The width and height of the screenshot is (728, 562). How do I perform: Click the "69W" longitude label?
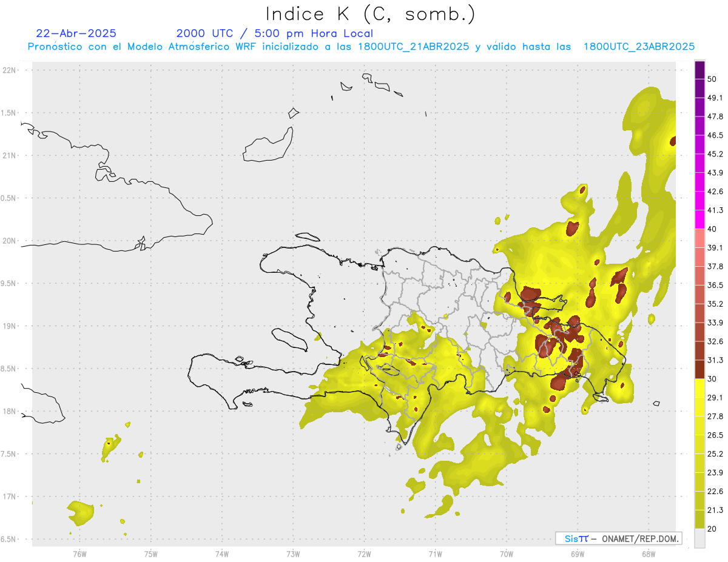(x=577, y=554)
